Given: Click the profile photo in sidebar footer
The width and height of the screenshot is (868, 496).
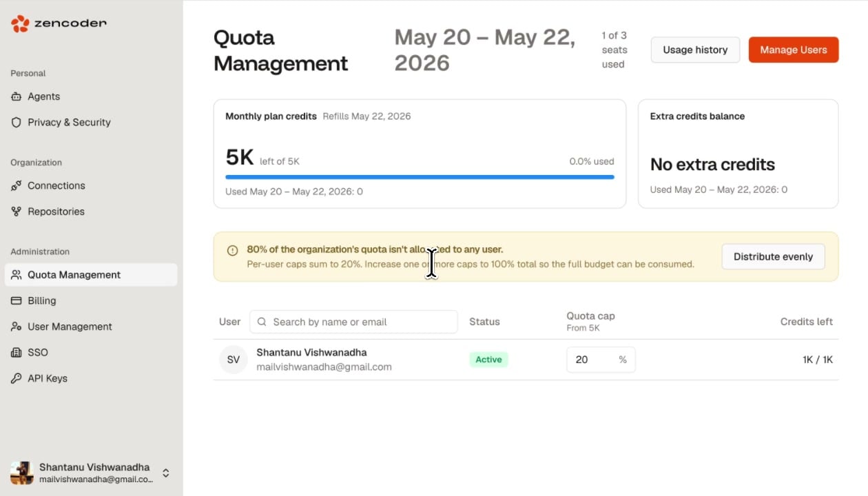Looking at the screenshot, I should point(22,473).
